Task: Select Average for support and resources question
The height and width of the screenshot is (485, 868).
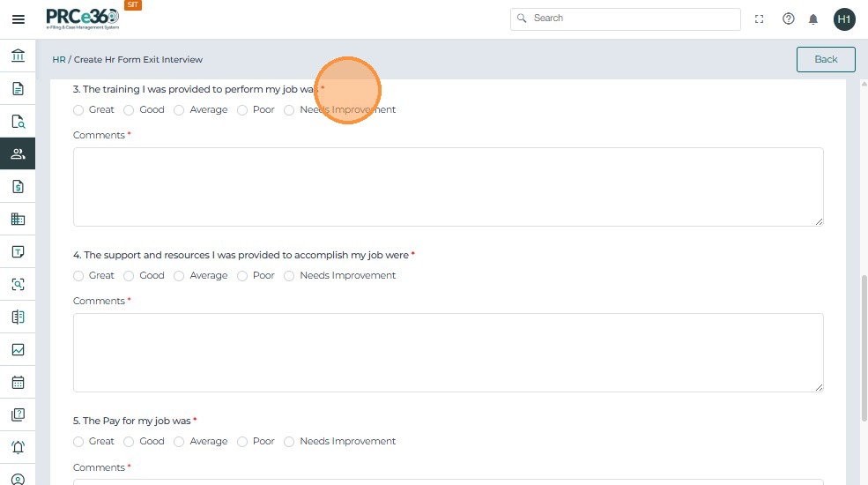Action: click(x=179, y=276)
